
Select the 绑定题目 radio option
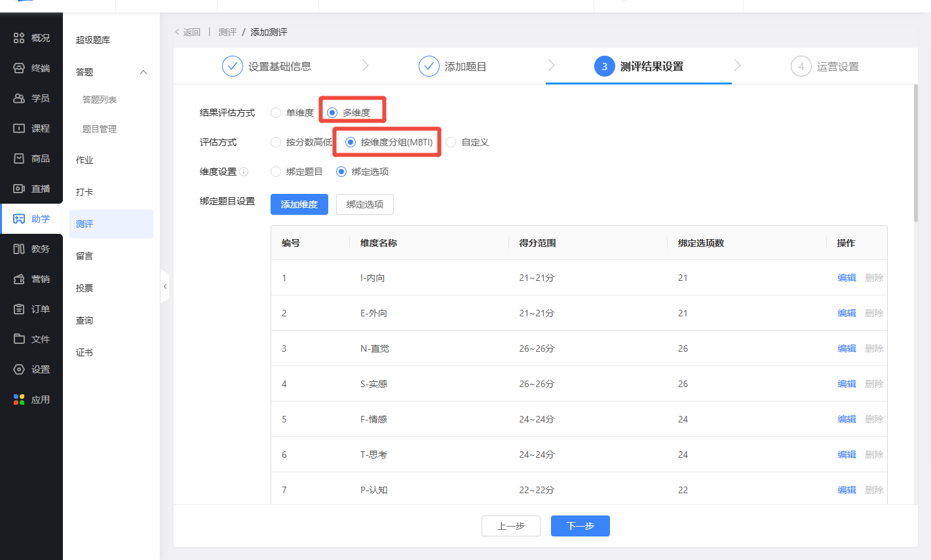[x=276, y=172]
